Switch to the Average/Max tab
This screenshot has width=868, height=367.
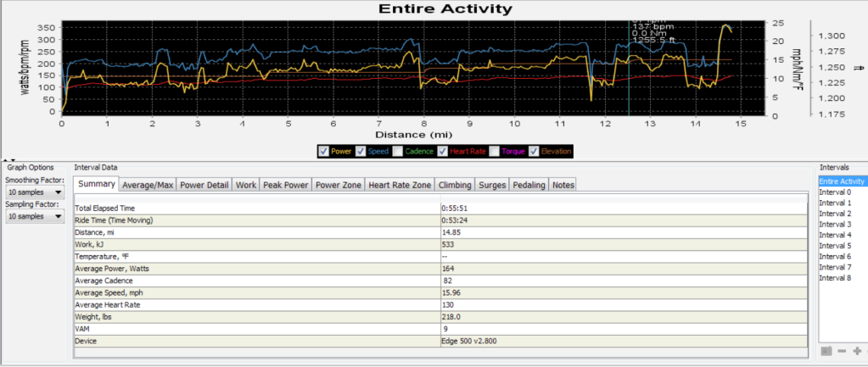(x=148, y=185)
